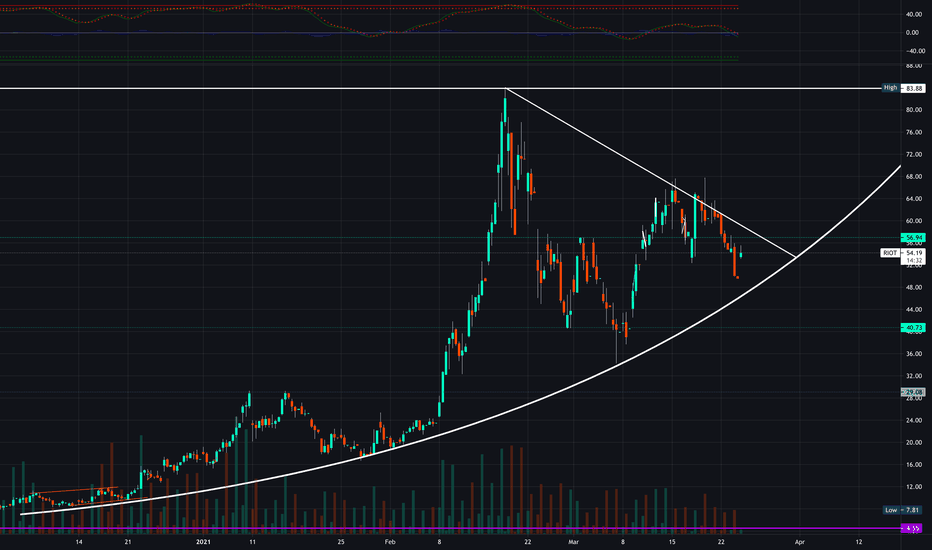Click the 14:32 countdown under RIOT price
This screenshot has width=932, height=550.
tap(913, 260)
